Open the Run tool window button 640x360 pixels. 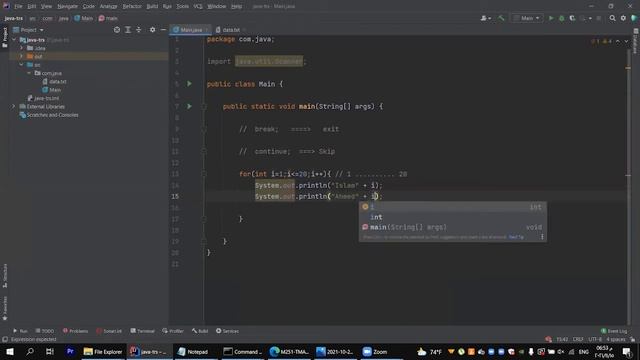(20, 331)
